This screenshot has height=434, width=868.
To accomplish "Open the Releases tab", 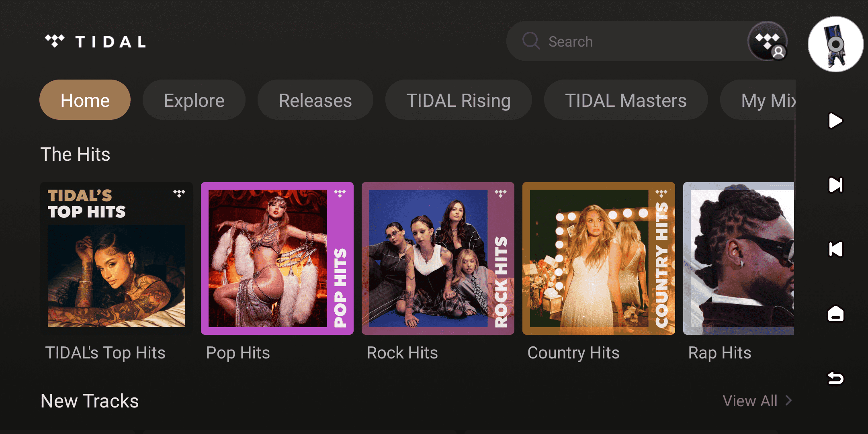I will click(x=315, y=100).
